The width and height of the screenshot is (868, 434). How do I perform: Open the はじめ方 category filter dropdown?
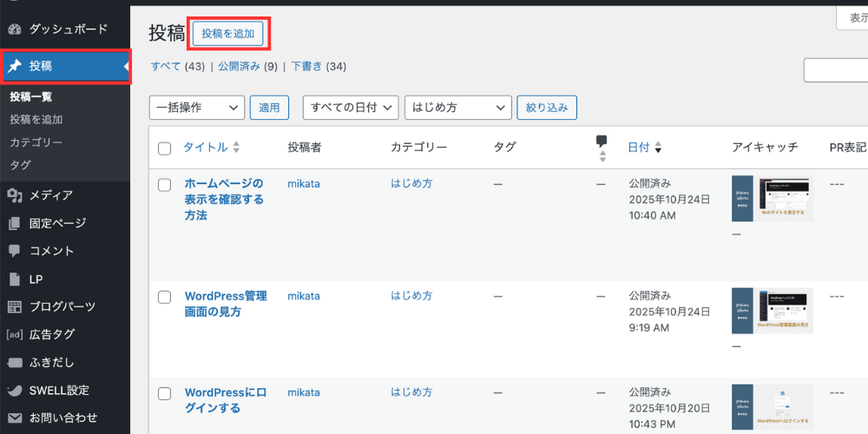[457, 108]
